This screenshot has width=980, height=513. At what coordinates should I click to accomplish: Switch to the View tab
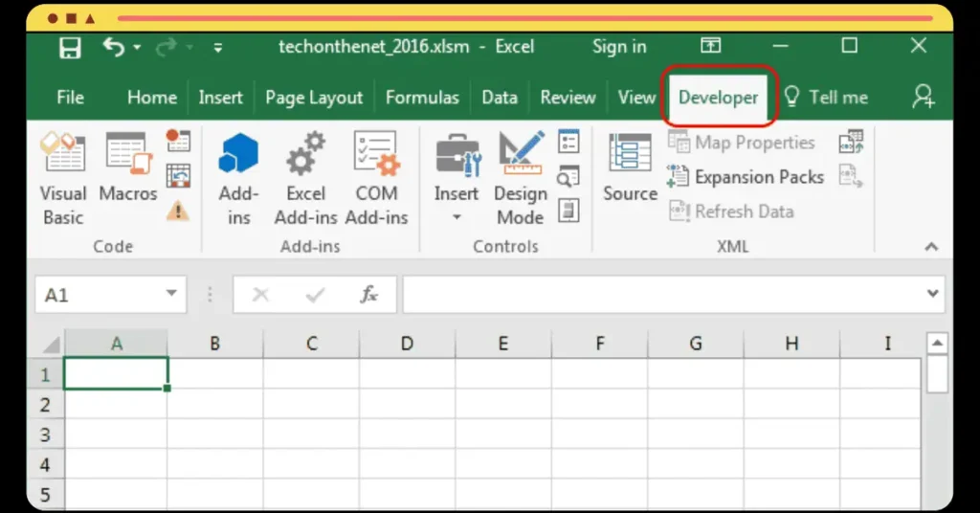coord(636,98)
